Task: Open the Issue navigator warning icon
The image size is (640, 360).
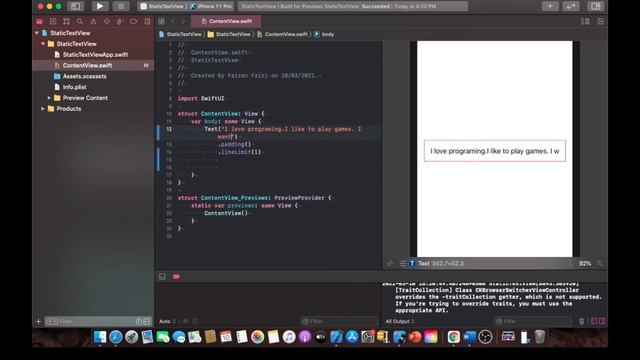Action: point(93,21)
